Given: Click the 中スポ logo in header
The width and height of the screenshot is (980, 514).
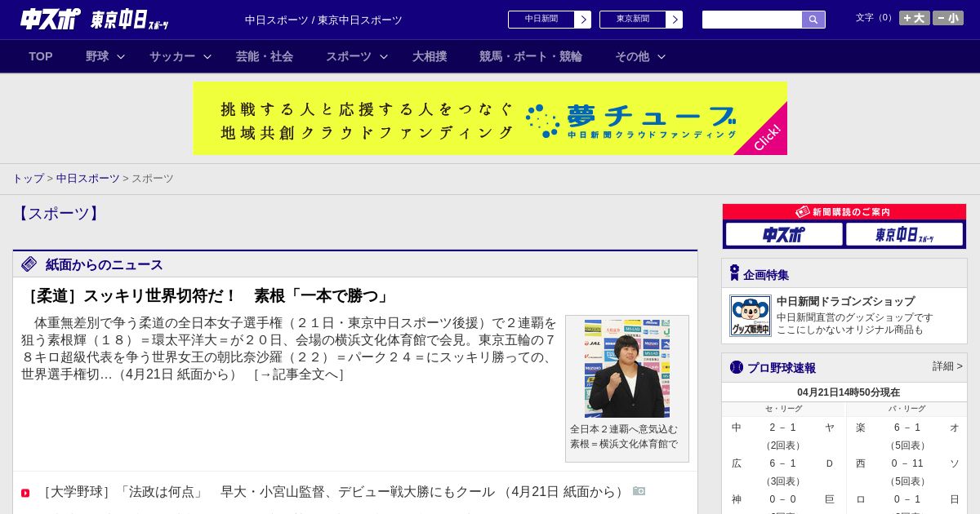Looking at the screenshot, I should tap(51, 19).
